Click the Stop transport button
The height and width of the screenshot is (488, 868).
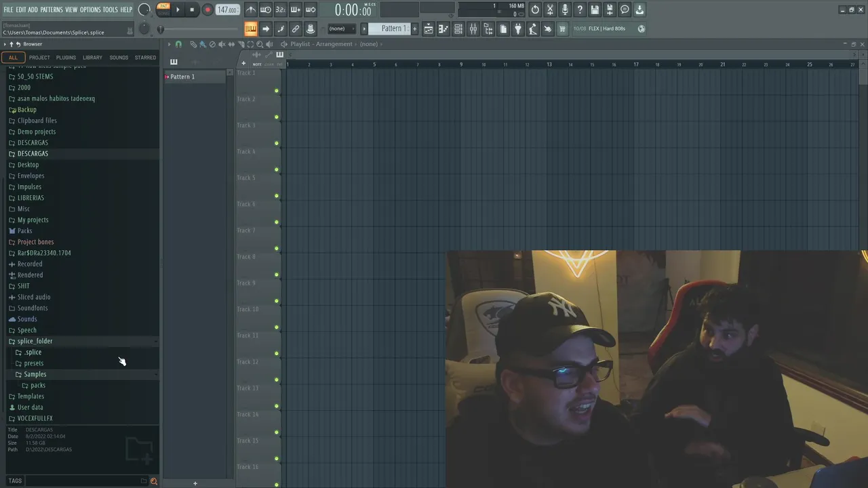click(192, 9)
